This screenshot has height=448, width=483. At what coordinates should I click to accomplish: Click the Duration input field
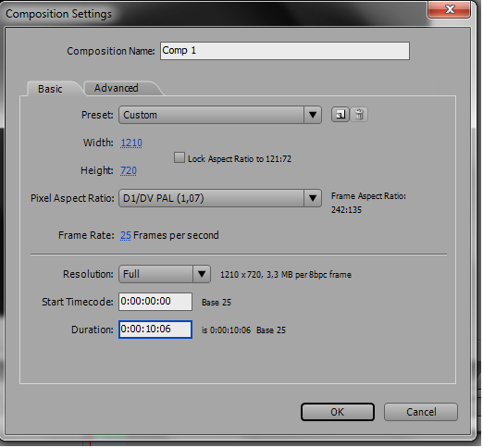(x=155, y=330)
